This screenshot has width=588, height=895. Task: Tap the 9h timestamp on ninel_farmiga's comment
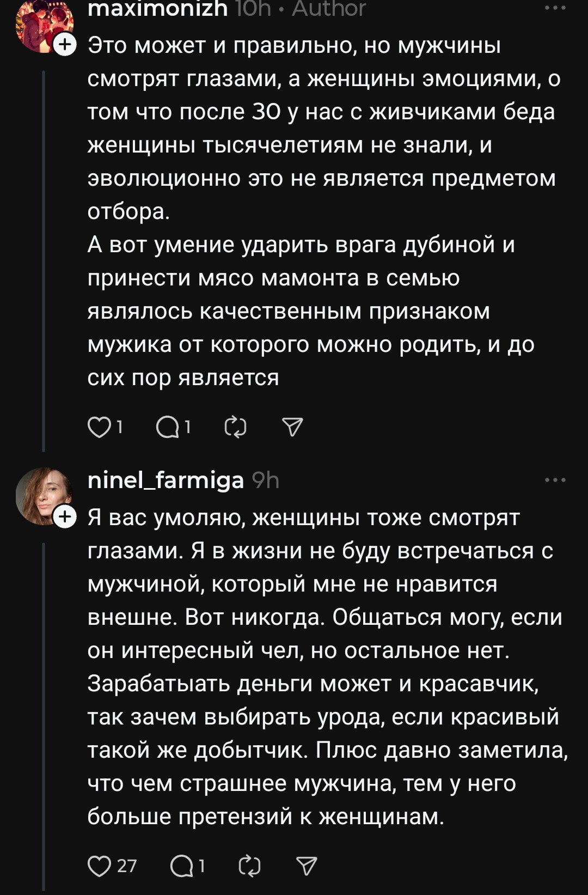(x=266, y=480)
